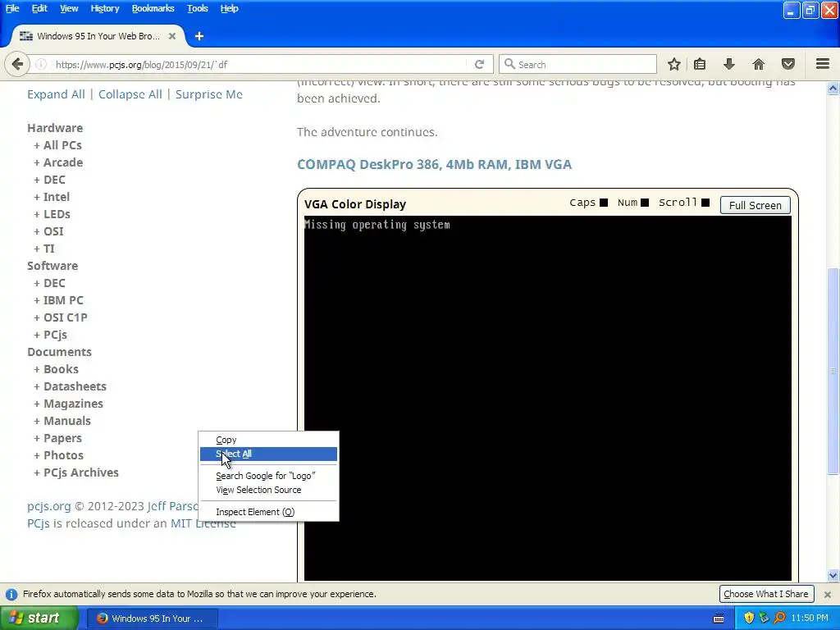Expand the Datasheets section
This screenshot has height=630, width=840.
click(71, 386)
